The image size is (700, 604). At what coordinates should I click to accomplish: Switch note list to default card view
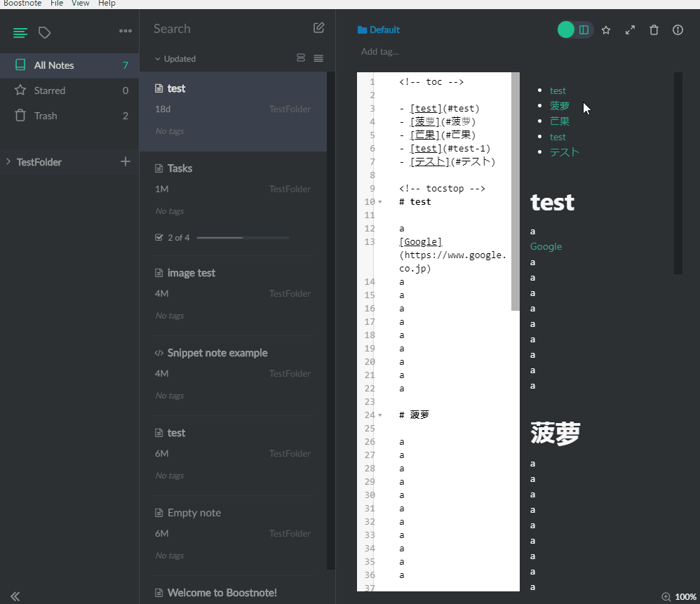tap(301, 58)
